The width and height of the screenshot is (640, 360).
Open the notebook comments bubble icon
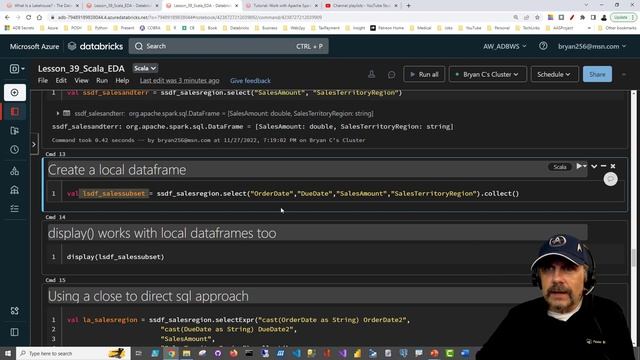click(x=391, y=74)
